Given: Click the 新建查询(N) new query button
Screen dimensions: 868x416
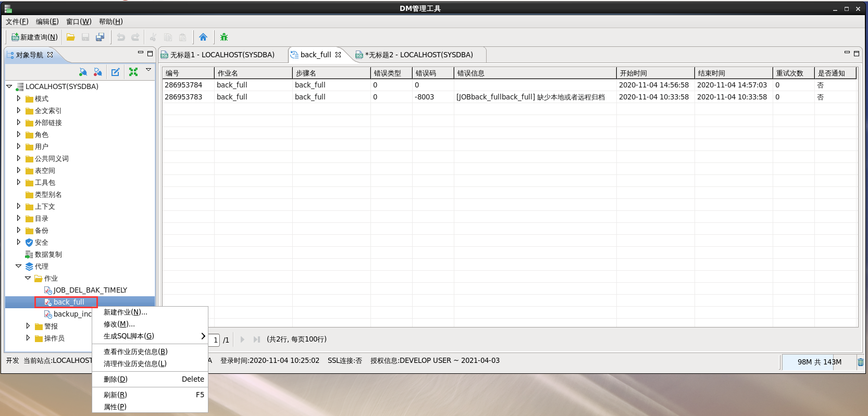Looking at the screenshot, I should coord(34,37).
